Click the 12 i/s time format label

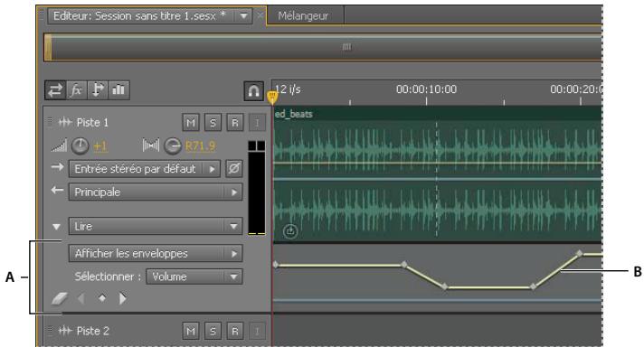pyautogui.click(x=287, y=89)
